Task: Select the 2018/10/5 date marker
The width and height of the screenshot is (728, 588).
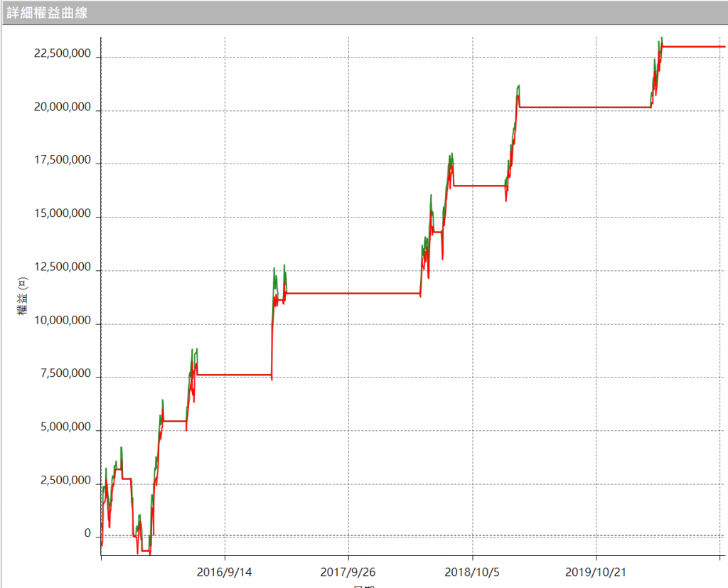Action: [x=472, y=572]
